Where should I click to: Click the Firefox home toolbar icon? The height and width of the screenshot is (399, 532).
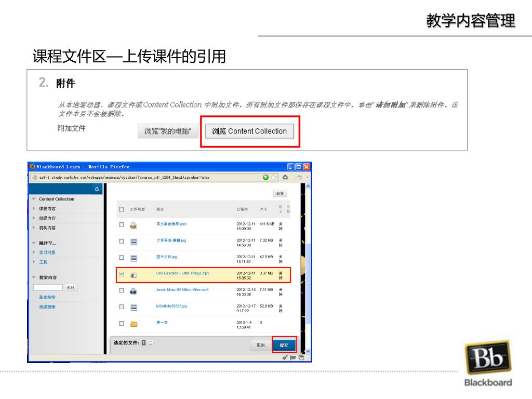pos(285,177)
